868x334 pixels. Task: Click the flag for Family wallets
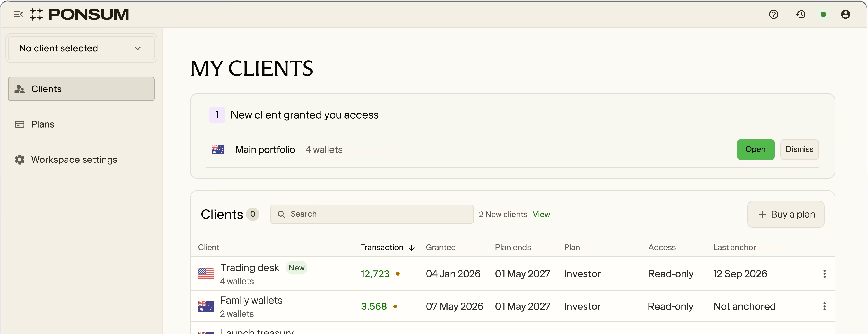pos(206,306)
